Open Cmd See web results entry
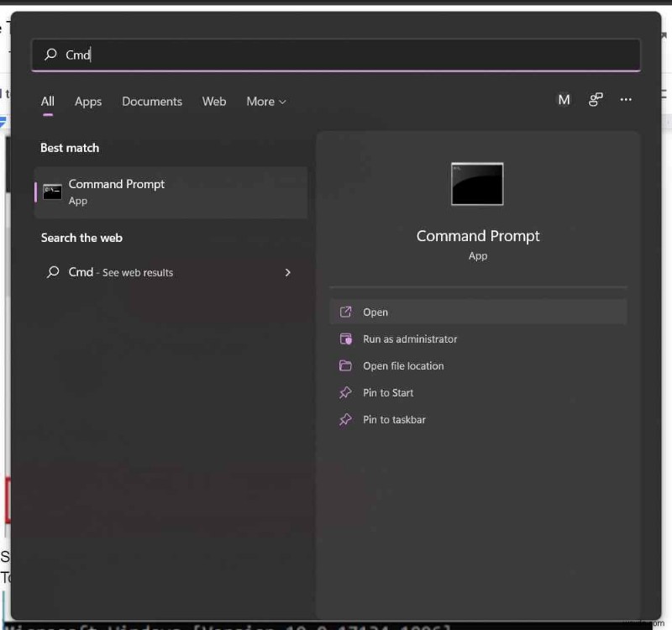The image size is (672, 630). coord(170,272)
